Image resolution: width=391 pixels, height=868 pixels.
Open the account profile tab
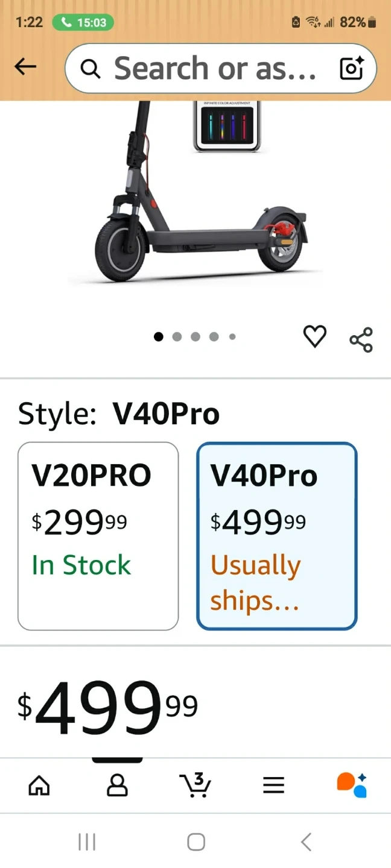click(117, 785)
